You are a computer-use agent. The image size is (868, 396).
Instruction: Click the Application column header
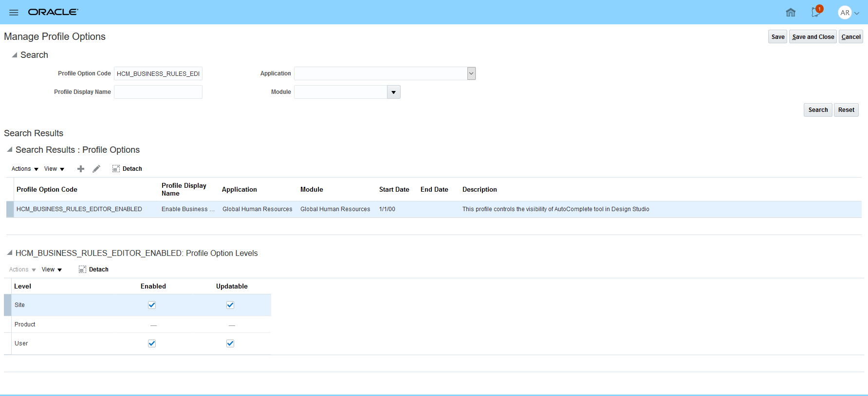coord(240,190)
